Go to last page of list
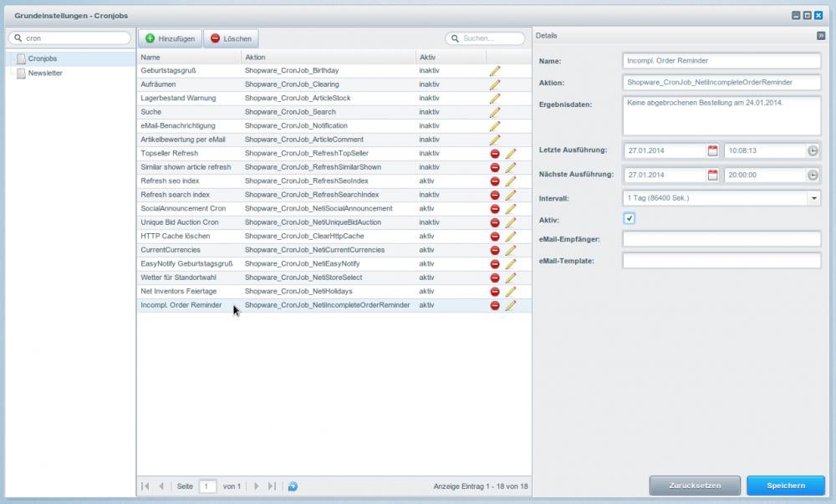 pos(272,486)
